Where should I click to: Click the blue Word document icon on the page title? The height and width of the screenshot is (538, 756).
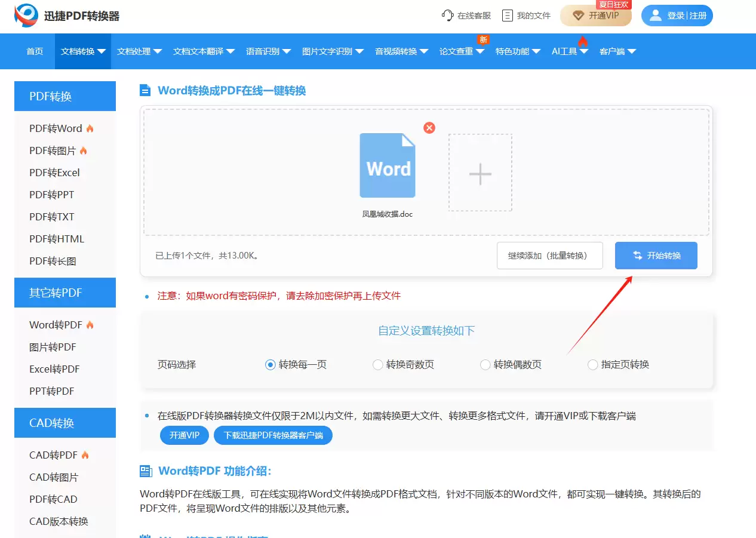(x=145, y=90)
